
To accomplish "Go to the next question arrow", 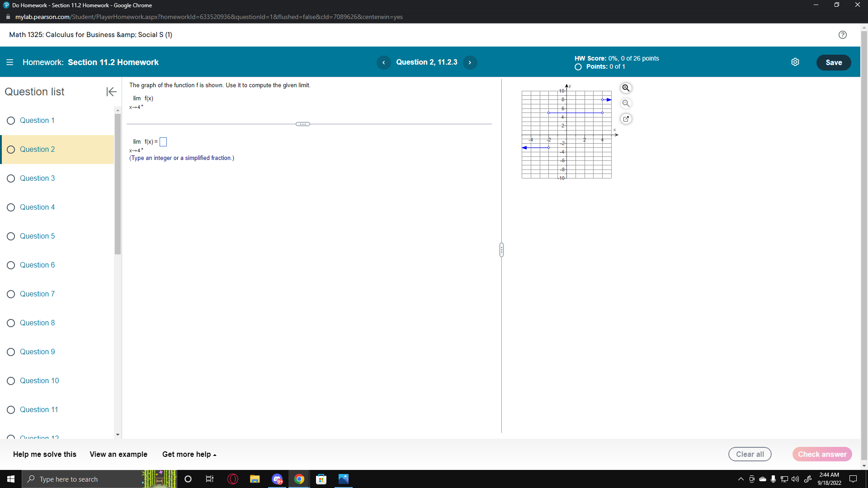I will (x=470, y=62).
